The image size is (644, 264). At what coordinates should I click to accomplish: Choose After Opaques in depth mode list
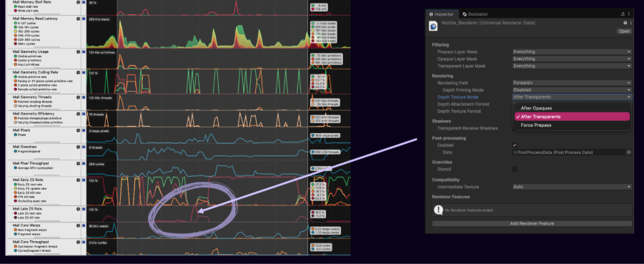coord(572,108)
